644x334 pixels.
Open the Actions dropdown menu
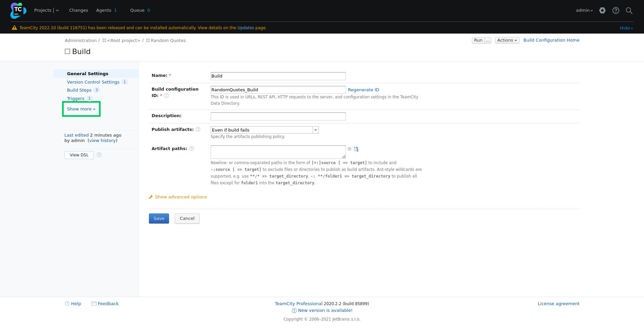(507, 40)
